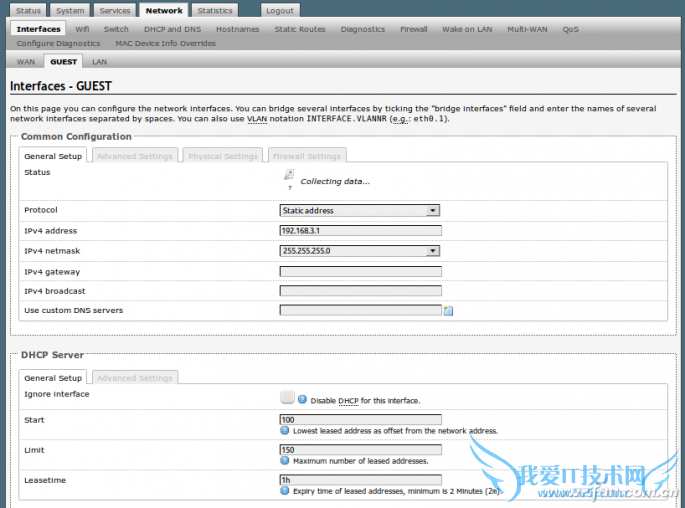Switch to the WAN interface tab
The image size is (685, 508).
[x=26, y=62]
